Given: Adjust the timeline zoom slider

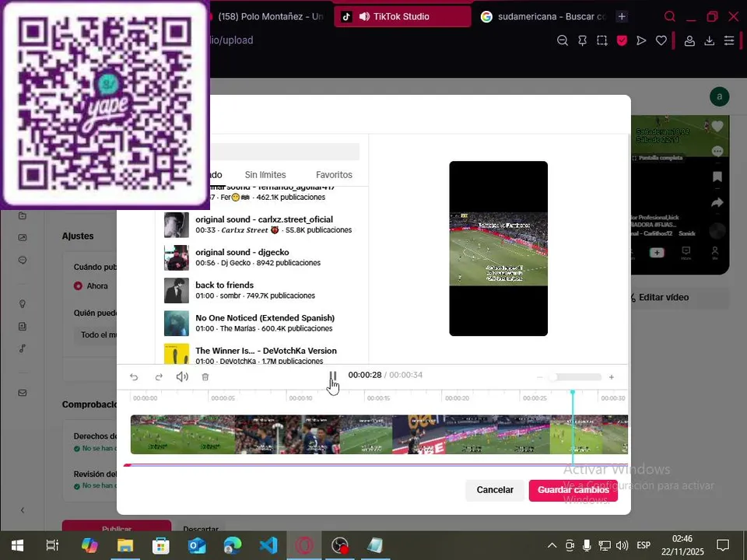Looking at the screenshot, I should (574, 377).
